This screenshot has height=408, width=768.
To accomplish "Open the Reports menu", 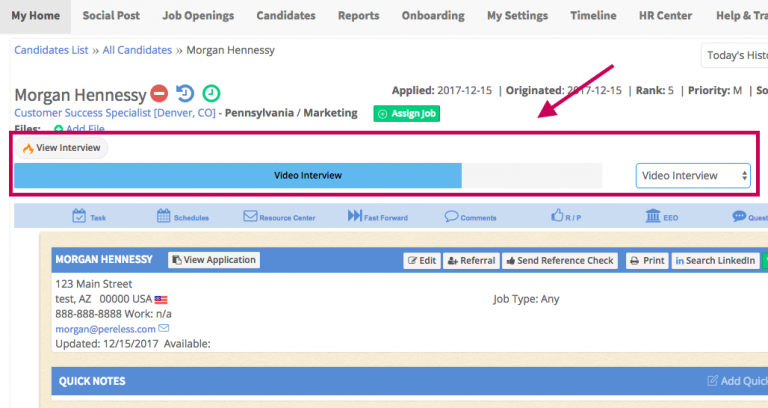I will tap(359, 16).
